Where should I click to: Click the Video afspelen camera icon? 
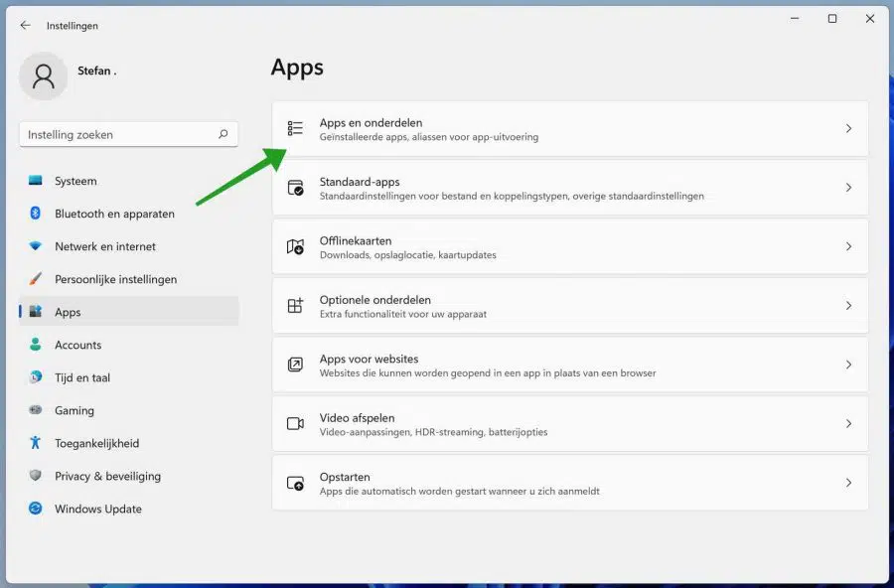(x=295, y=424)
